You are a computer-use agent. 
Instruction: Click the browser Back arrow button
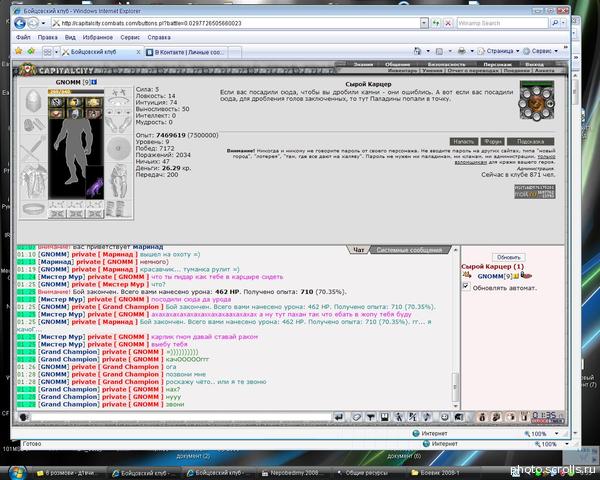click(x=20, y=23)
